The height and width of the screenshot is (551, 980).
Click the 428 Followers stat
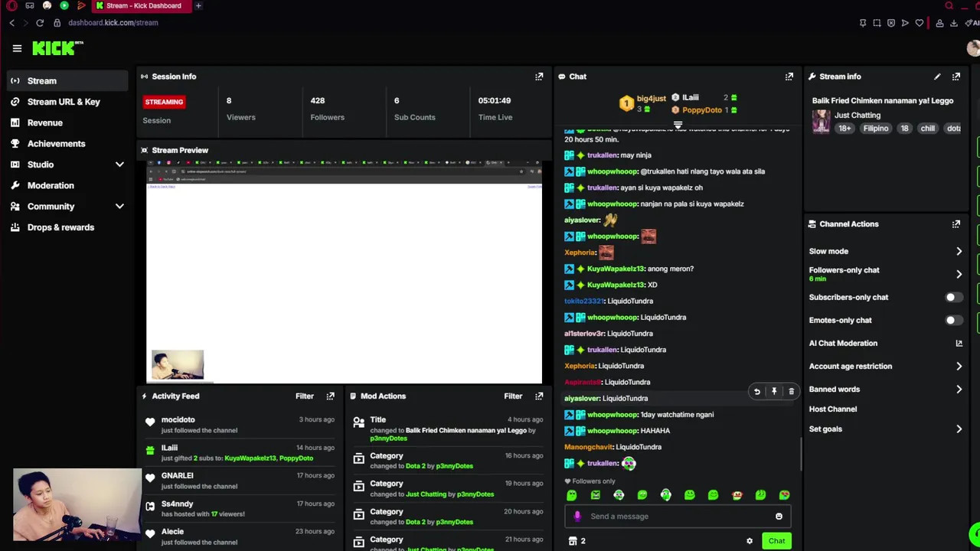click(327, 109)
